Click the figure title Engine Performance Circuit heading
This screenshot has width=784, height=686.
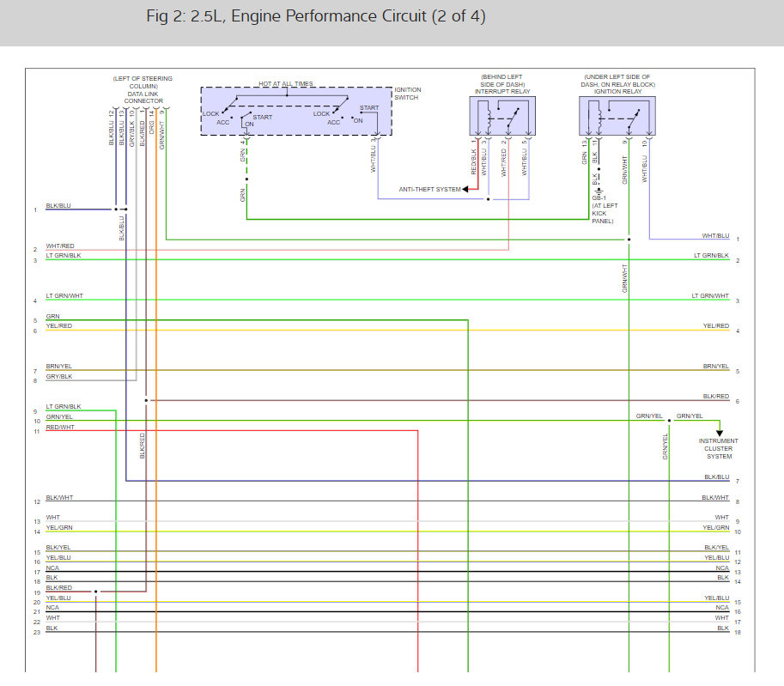[315, 16]
